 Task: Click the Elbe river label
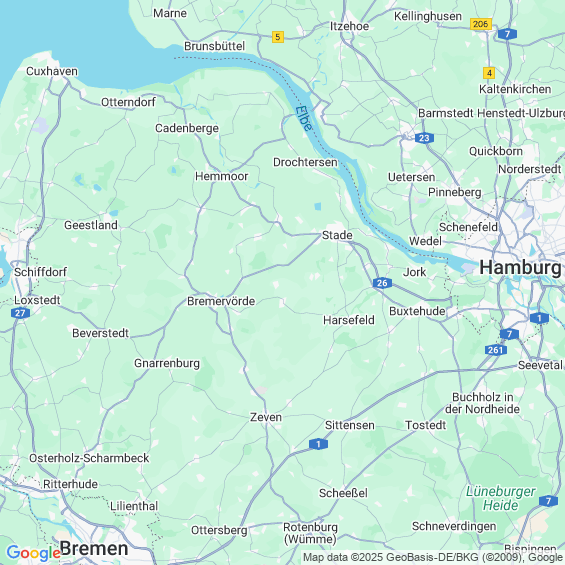click(x=304, y=119)
